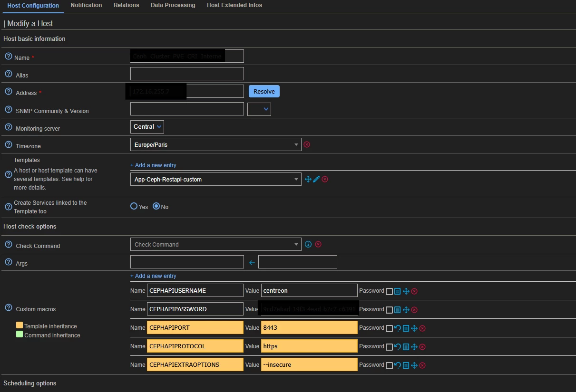Open description for CEPHAPIPASSWORD macro
Image resolution: width=576 pixels, height=392 pixels.
click(x=398, y=310)
